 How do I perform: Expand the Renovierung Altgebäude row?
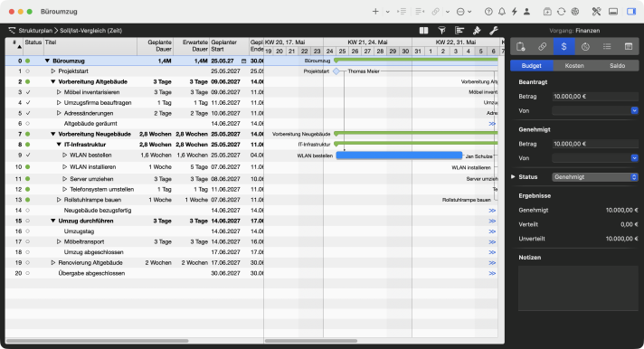[x=53, y=262]
